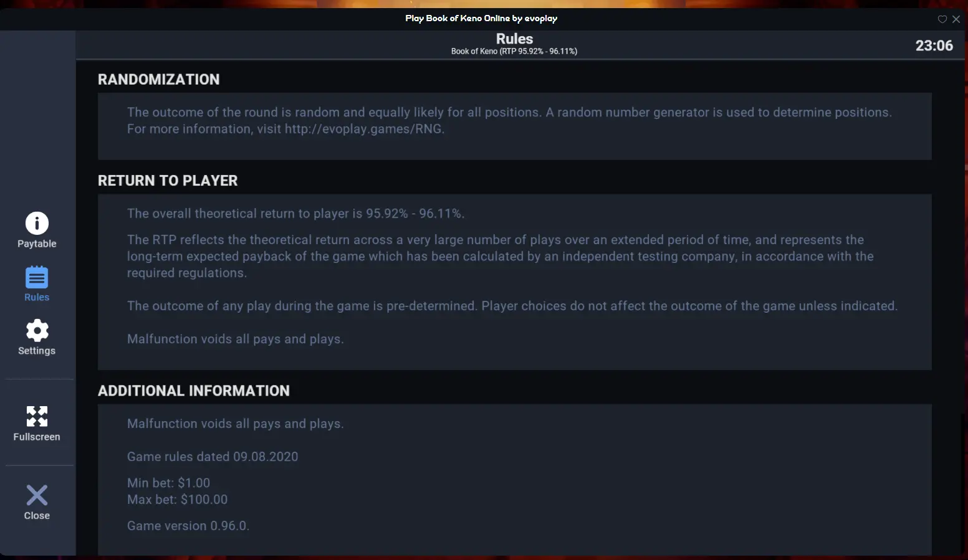Close the rules panel via sidebar X
This screenshot has height=560, width=968.
[37, 495]
